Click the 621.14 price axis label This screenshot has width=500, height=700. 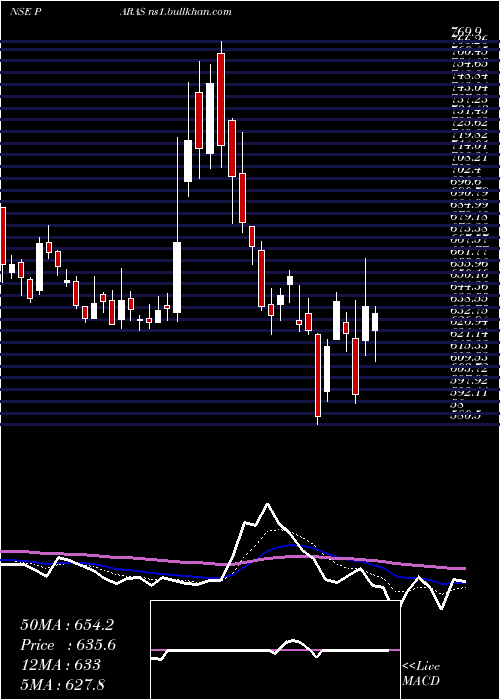469,334
